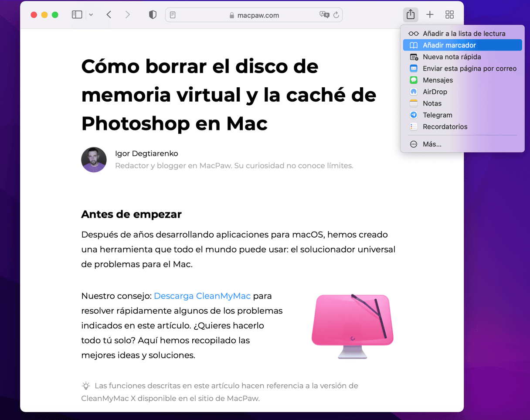
Task: Click the AirDrop icon
Action: [414, 92]
